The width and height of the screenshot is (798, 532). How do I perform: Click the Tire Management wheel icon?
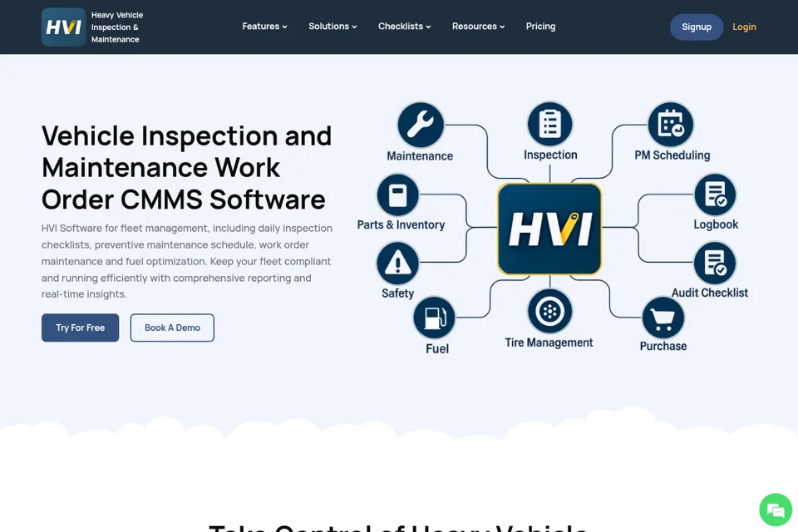click(550, 311)
